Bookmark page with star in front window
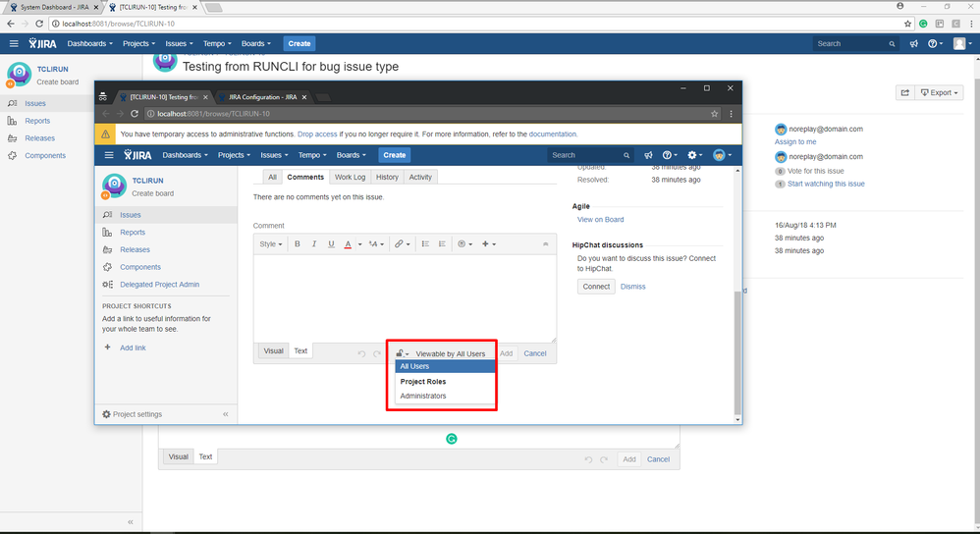This screenshot has width=980, height=534. (x=714, y=114)
